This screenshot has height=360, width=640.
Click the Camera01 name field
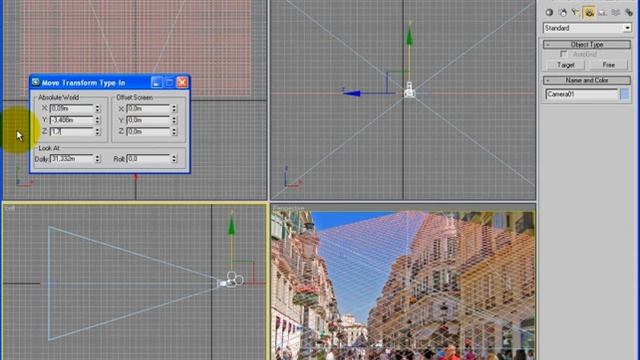coord(582,94)
